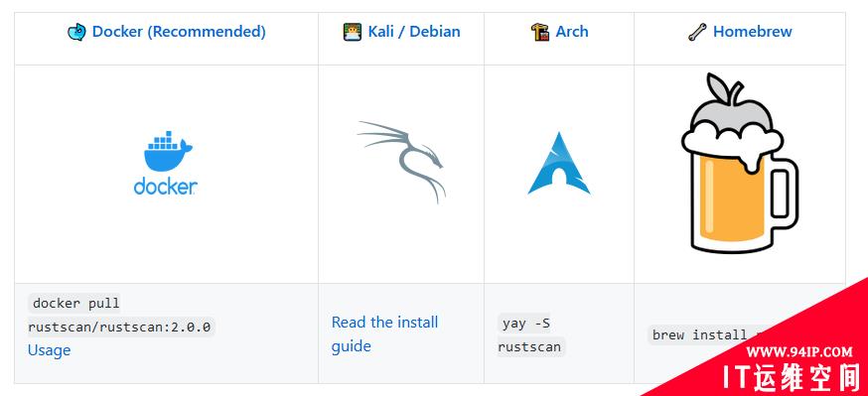Viewport: 868px width, 396px height.
Task: Click the docker pull code snippet
Action: [75, 304]
